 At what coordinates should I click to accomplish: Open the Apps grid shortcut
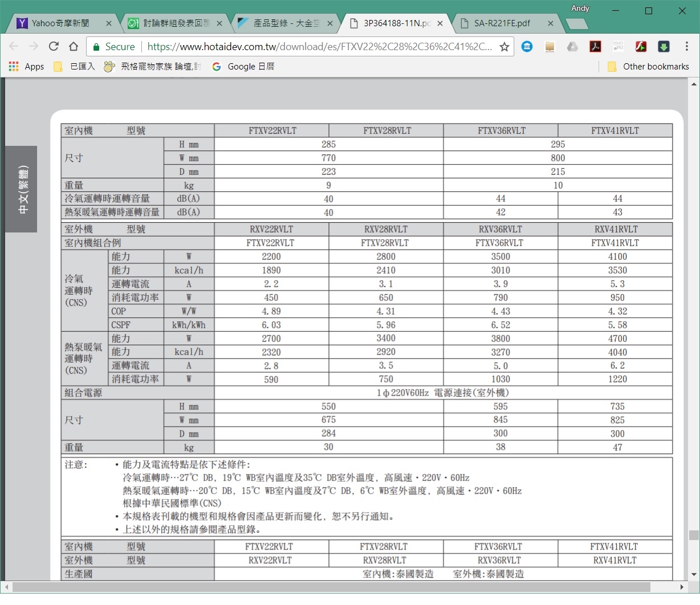pos(26,67)
